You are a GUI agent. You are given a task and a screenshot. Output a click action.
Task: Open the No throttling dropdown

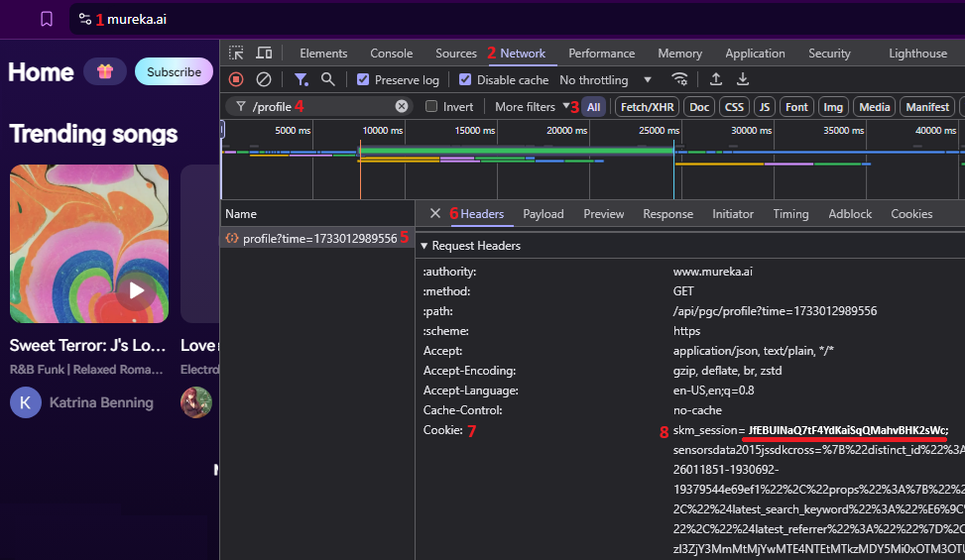coord(605,79)
